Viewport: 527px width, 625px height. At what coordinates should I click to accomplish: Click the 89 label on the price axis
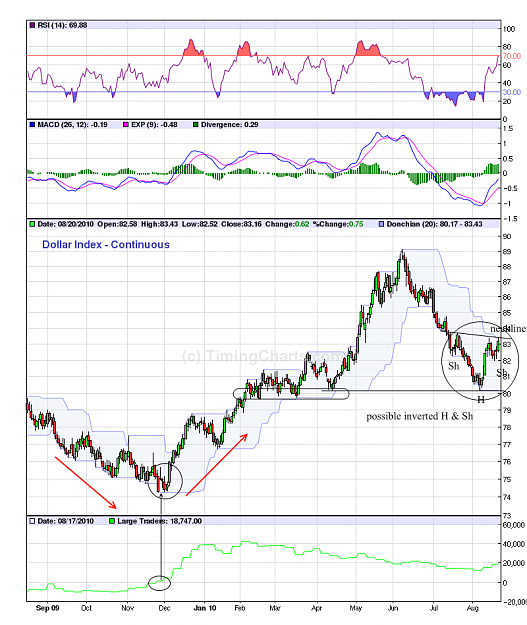pos(507,252)
